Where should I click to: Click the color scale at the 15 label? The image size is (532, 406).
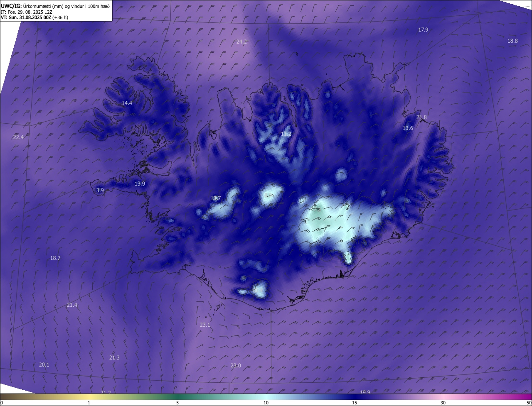click(355, 403)
